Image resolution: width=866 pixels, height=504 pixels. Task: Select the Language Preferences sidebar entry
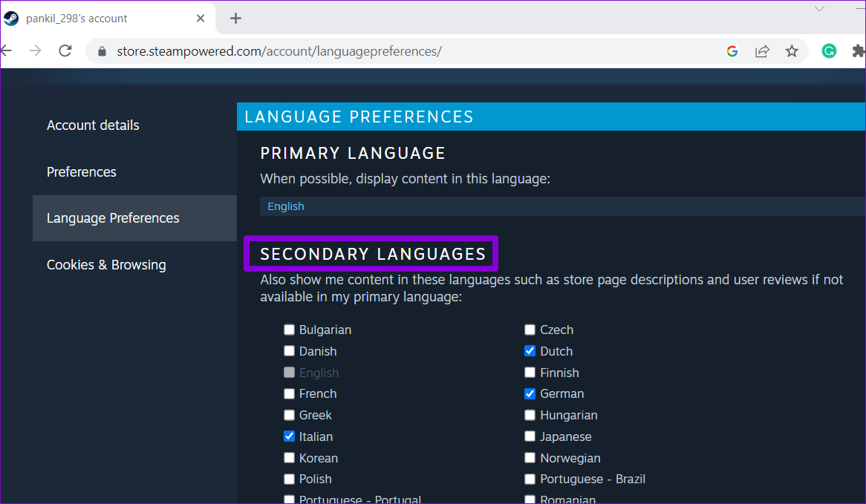click(x=113, y=217)
